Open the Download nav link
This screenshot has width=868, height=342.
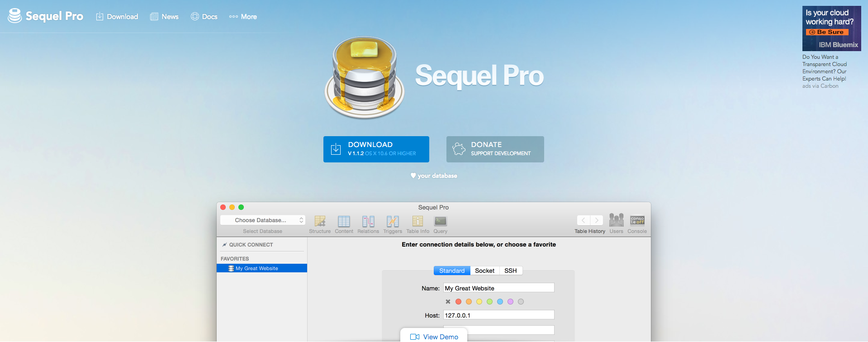pyautogui.click(x=117, y=17)
